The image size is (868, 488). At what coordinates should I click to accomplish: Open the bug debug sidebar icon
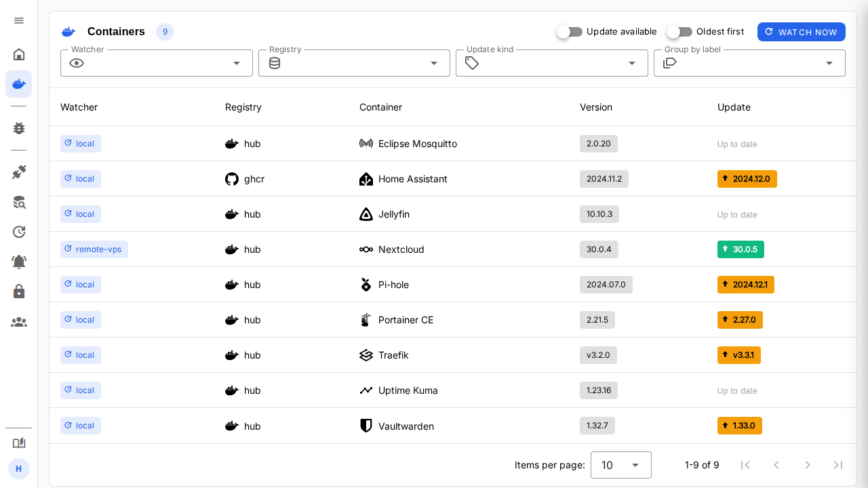tap(19, 128)
